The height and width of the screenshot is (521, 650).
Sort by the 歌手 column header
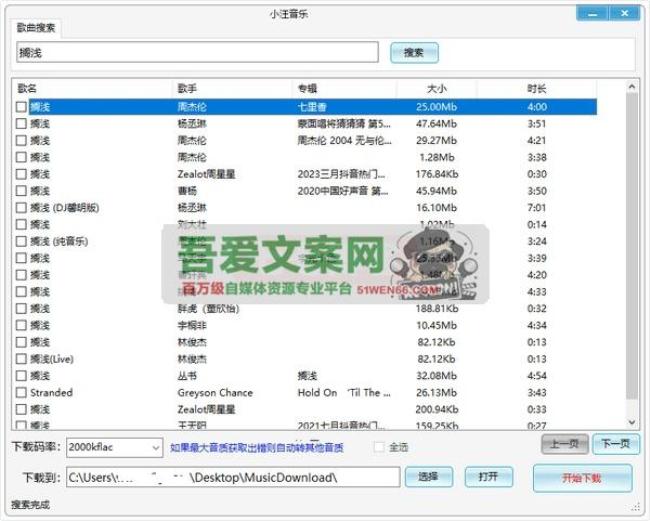click(187, 88)
